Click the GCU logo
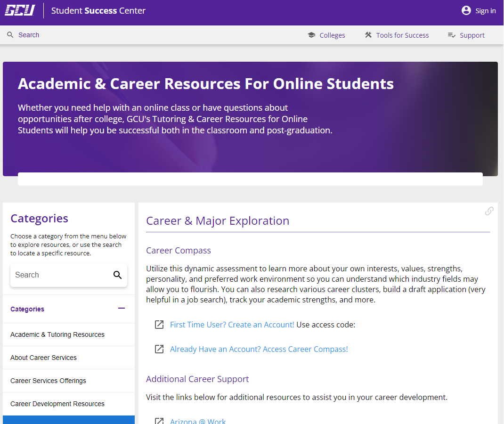This screenshot has height=424, width=504. pyautogui.click(x=20, y=10)
